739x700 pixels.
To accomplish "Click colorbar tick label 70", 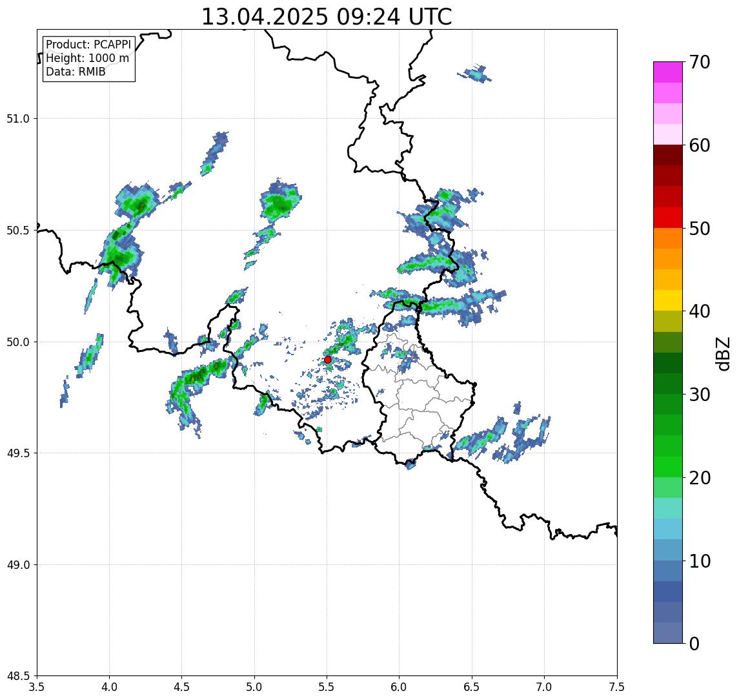I will click(x=700, y=62).
